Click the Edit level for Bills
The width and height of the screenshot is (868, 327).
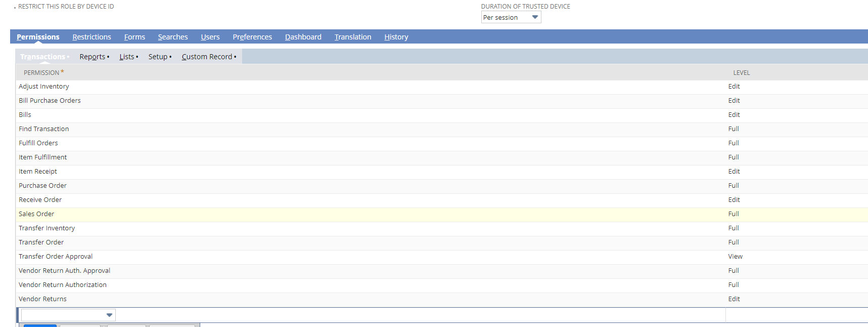(734, 115)
